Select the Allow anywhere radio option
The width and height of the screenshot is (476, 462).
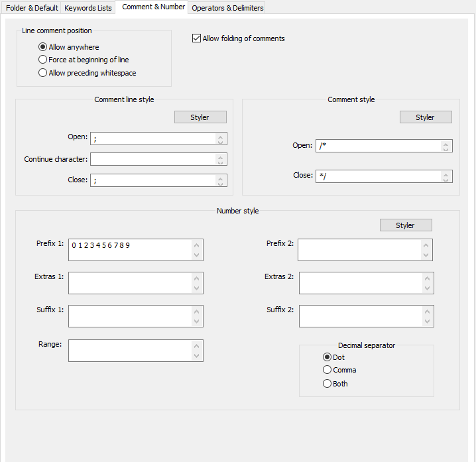pos(43,47)
